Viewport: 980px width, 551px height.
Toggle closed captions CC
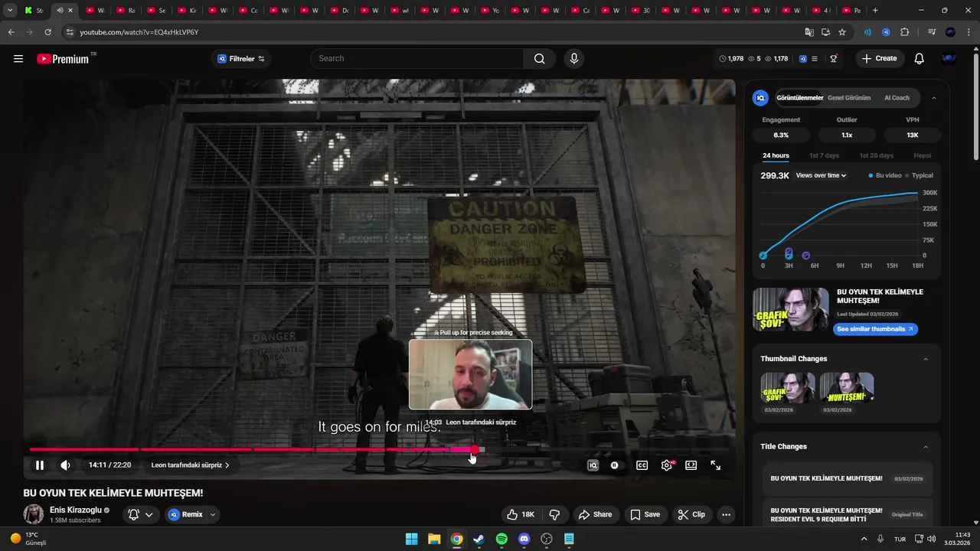click(x=642, y=465)
